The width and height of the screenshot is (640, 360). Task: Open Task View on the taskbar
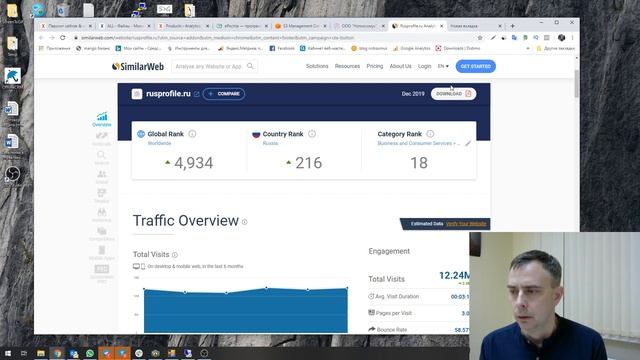coord(24,353)
